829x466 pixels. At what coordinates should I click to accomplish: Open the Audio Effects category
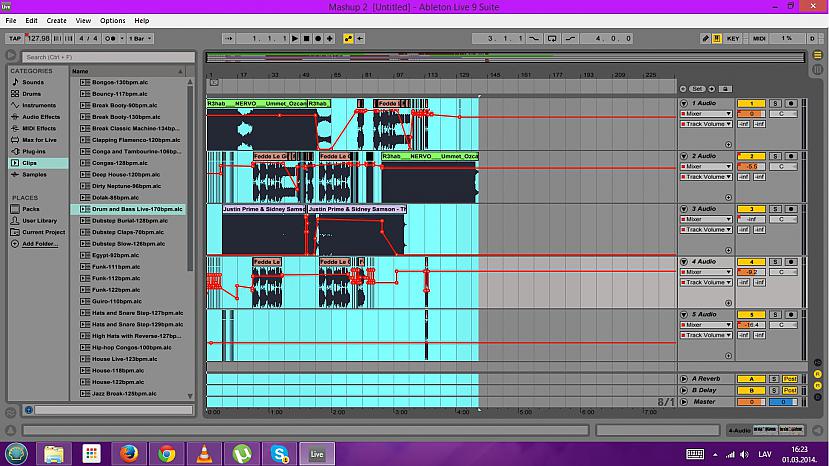tap(41, 117)
